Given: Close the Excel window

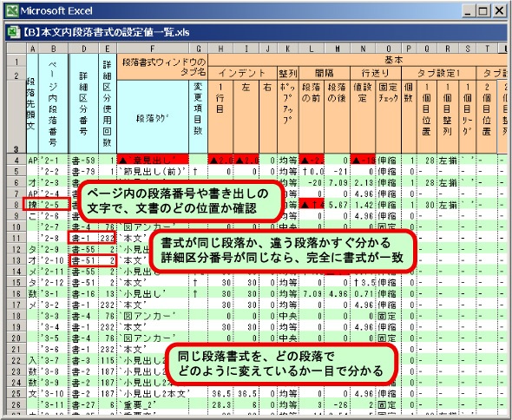Looking at the screenshot, I should point(499,11).
